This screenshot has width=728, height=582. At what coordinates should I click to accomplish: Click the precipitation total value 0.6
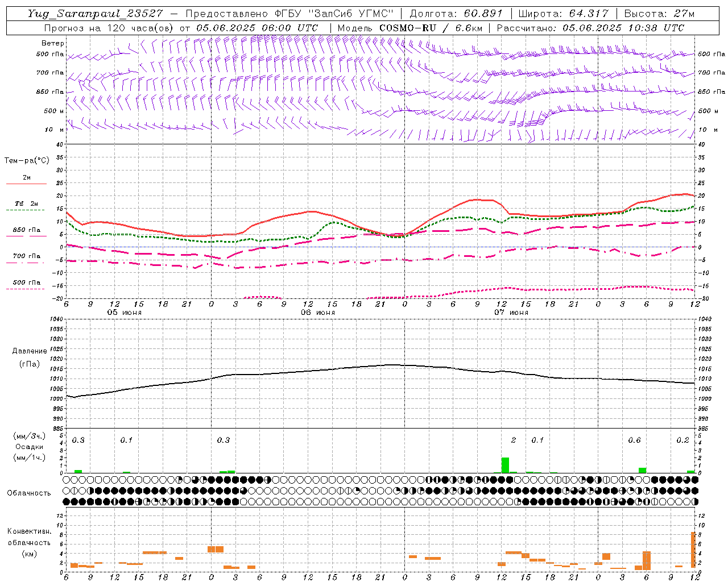[x=634, y=440]
